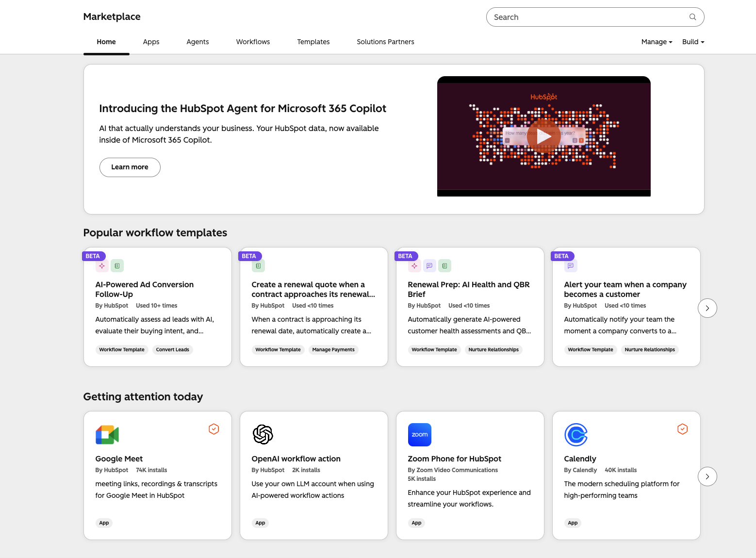The image size is (756, 558).
Task: Click BETA badge on AI-Powered Ad Conversion card
Action: pos(94,256)
